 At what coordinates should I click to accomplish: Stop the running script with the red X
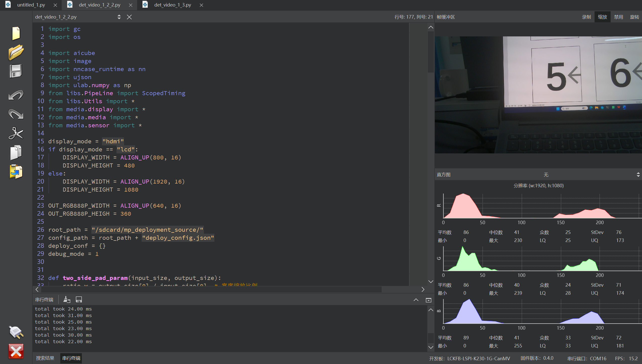[16, 351]
